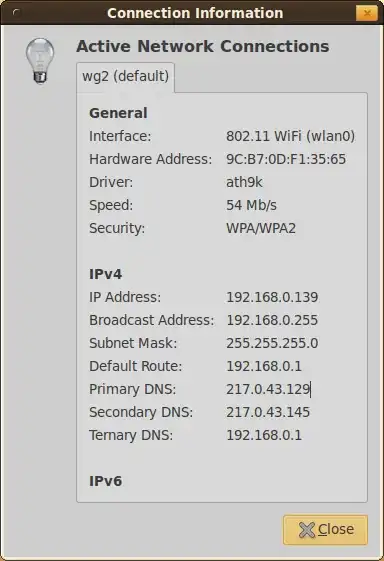Click the Security: label
This screenshot has height=561, width=384.
[x=117, y=228]
